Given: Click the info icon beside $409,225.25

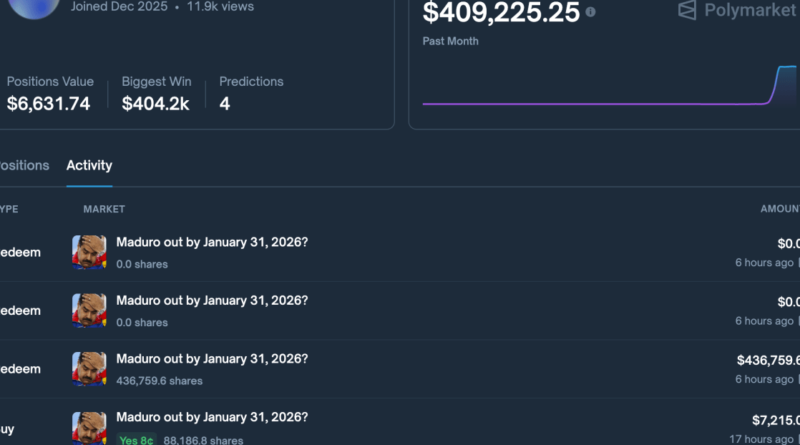Looking at the screenshot, I should pos(590,12).
